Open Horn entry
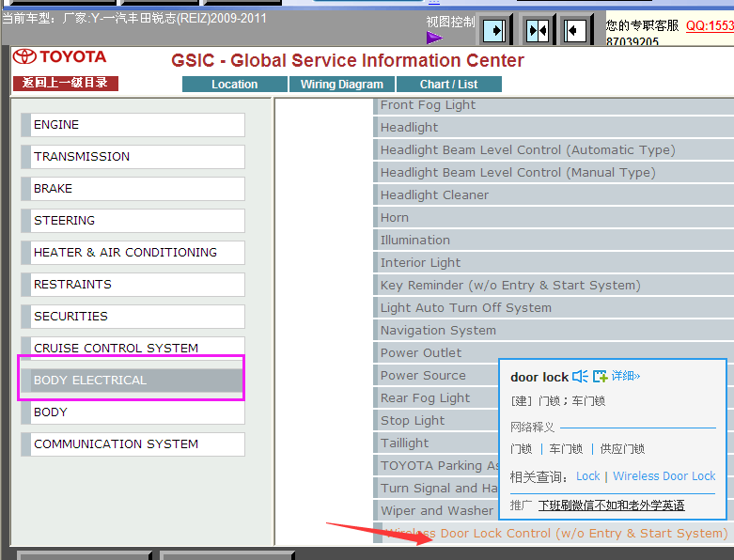Image resolution: width=734 pixels, height=560 pixels. 554,218
